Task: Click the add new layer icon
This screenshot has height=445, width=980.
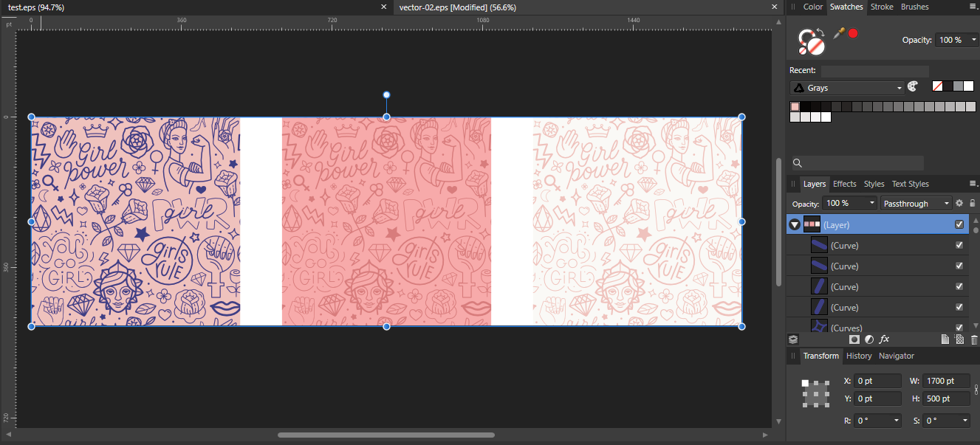Action: click(x=945, y=339)
